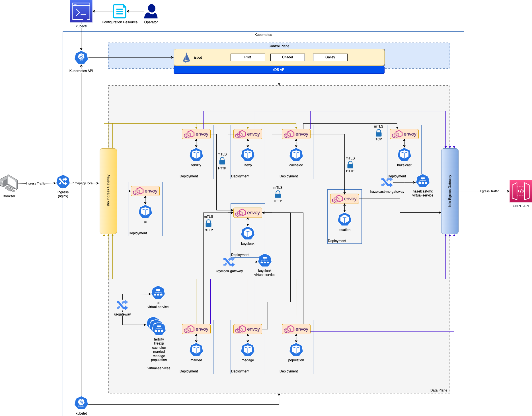Select the Configuration Resource document icon
This screenshot has height=416, width=532.
click(x=120, y=11)
